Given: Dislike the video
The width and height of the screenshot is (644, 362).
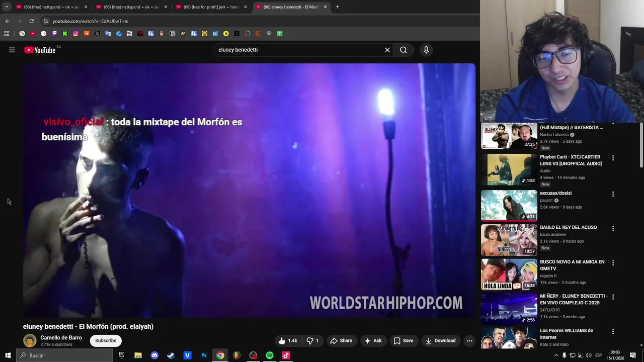Looking at the screenshot, I should [x=312, y=340].
